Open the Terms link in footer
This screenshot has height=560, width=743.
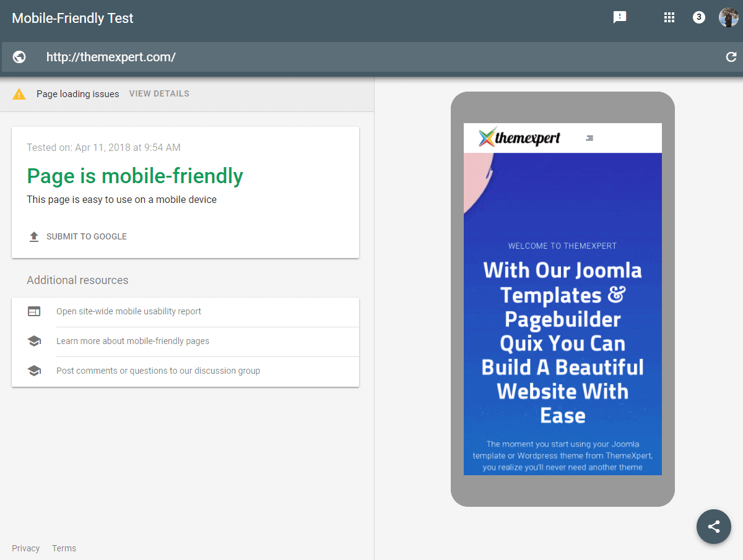64,548
